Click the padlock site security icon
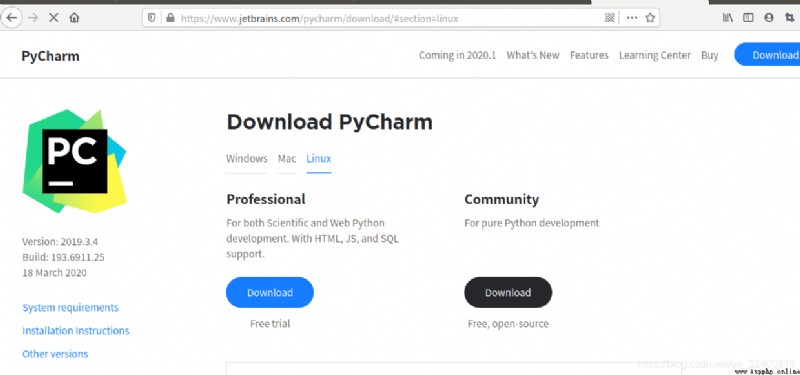Viewport: 800px width, 375px height. 170,18
